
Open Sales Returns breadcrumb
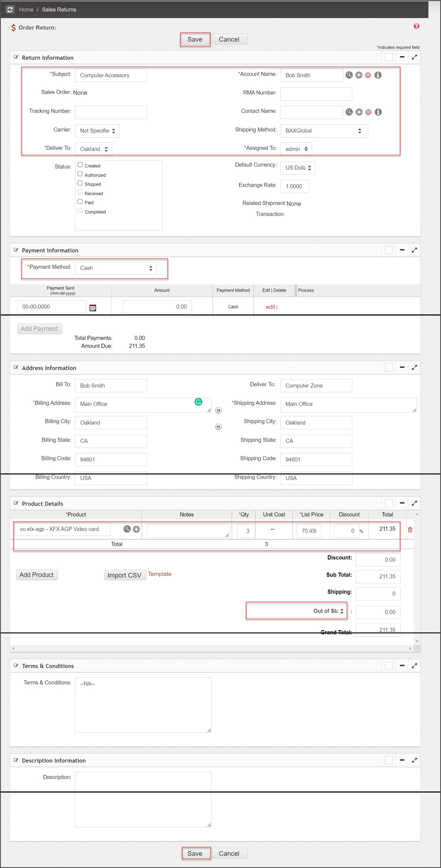tap(59, 9)
